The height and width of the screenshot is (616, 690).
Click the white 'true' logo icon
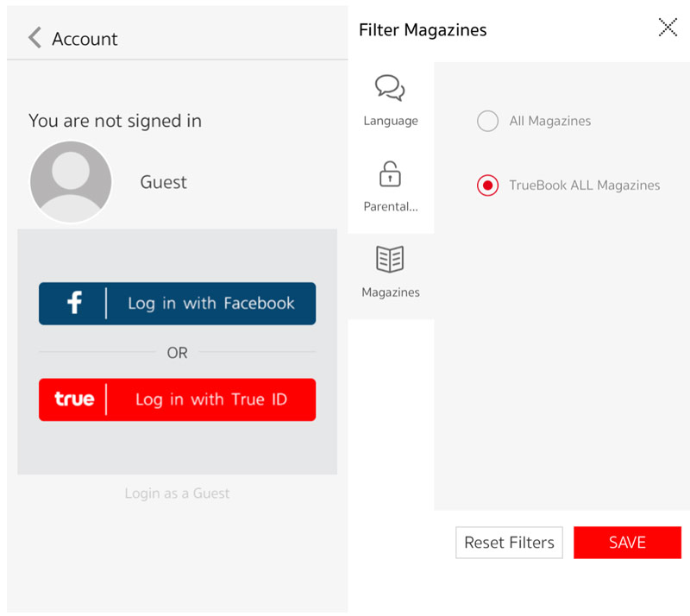pos(74,399)
